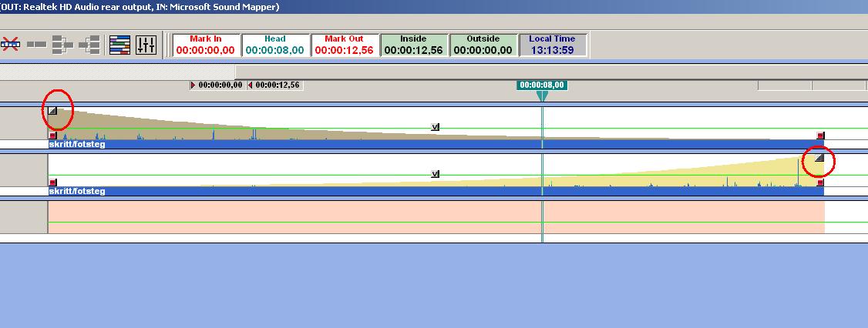Viewport: 868px width, 328px height.
Task: Select first track's skritt/fotsteg clip label
Action: pos(77,144)
